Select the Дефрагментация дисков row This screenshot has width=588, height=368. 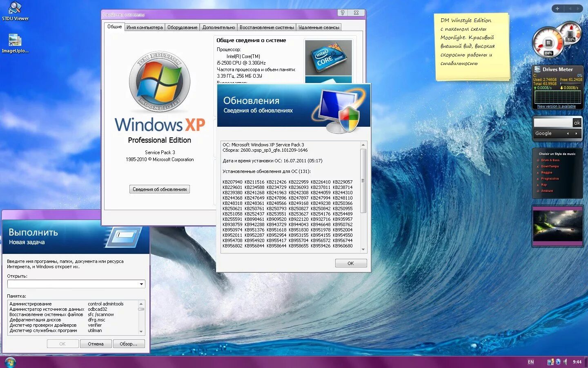(73, 320)
